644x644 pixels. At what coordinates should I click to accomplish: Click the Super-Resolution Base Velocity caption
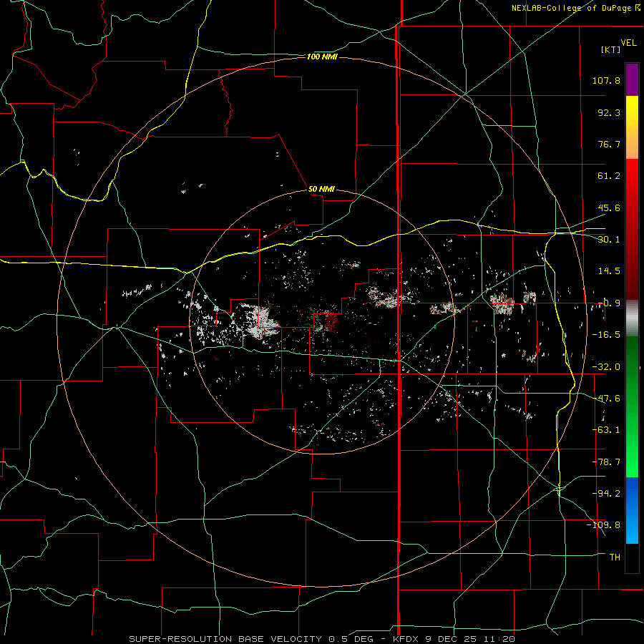322,639
